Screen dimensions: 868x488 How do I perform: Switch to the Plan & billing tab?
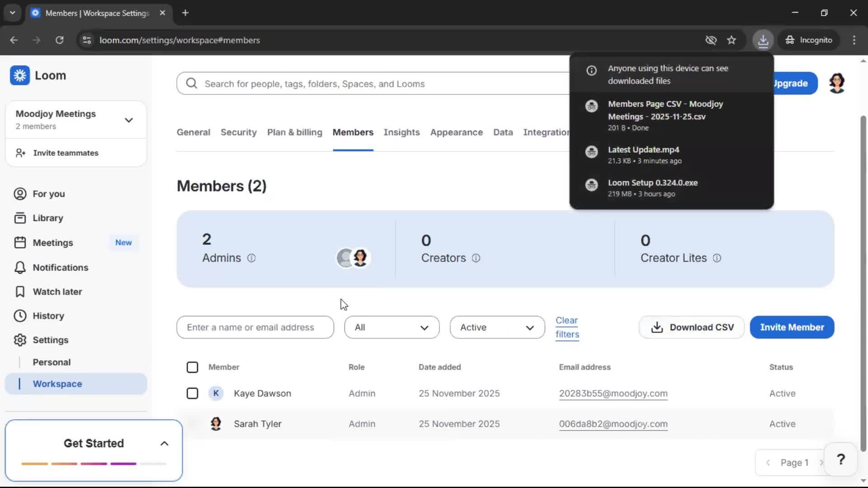294,132
